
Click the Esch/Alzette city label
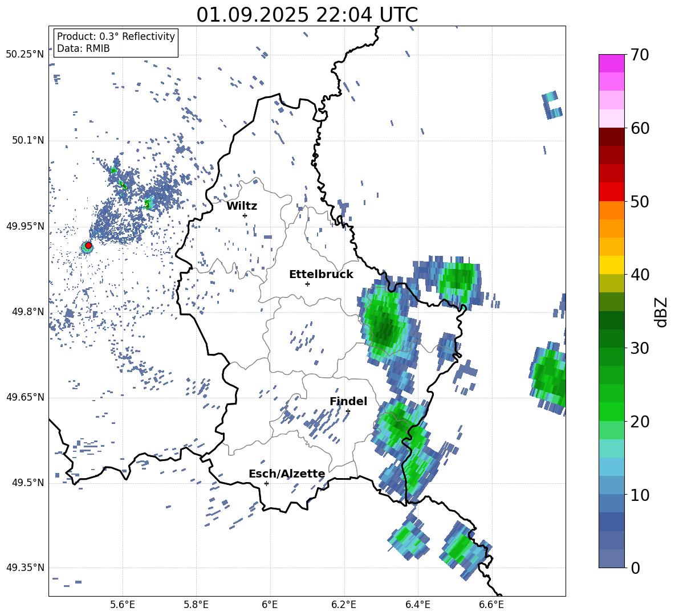(287, 474)
